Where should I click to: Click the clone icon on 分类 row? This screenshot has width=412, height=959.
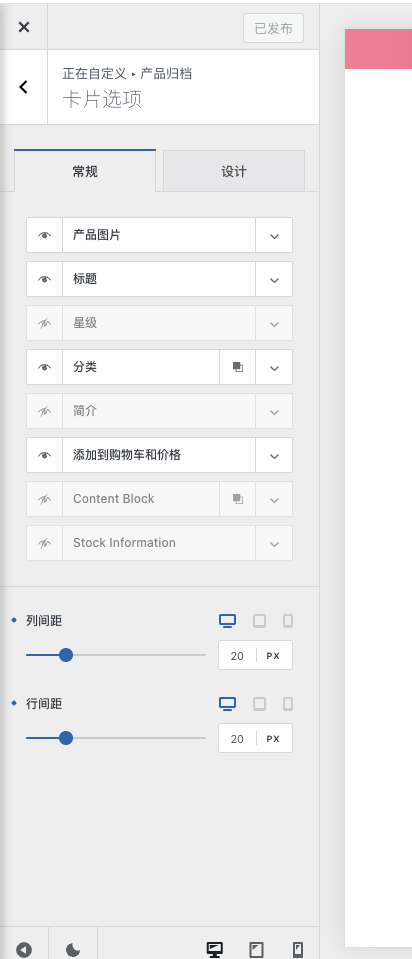[x=237, y=368]
